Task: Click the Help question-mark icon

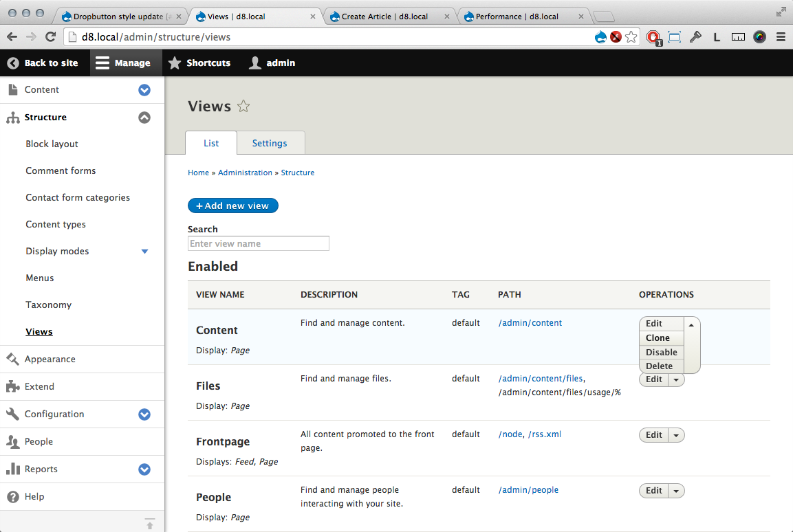Action: coord(12,496)
